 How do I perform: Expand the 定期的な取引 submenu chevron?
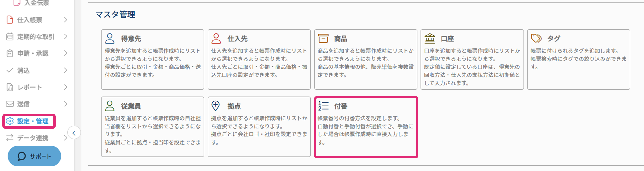pyautogui.click(x=66, y=37)
